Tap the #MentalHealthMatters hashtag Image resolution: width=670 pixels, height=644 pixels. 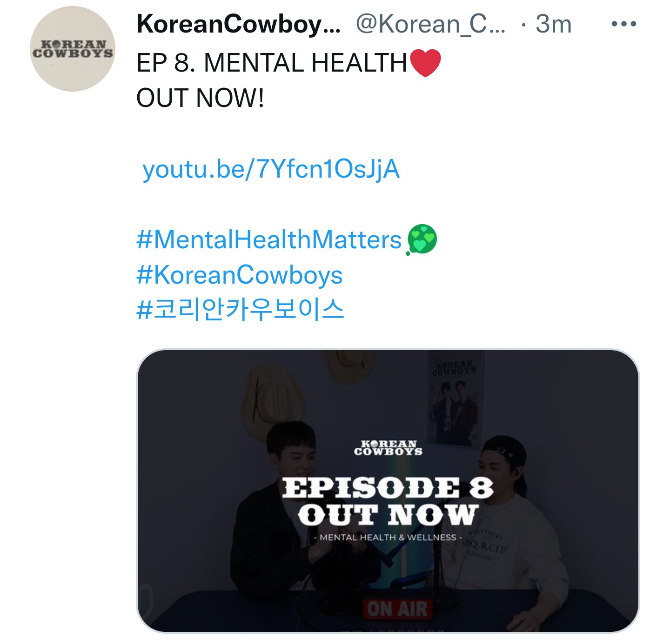click(269, 240)
